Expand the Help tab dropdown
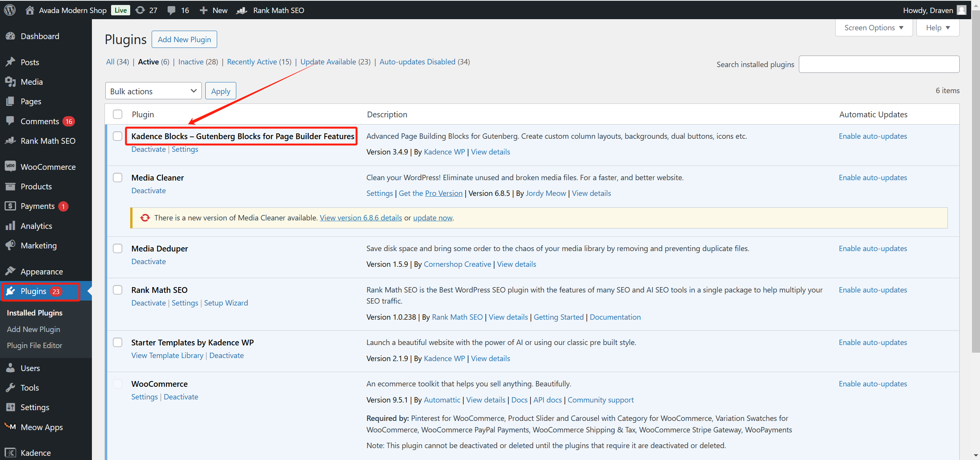This screenshot has height=460, width=980. pos(937,28)
